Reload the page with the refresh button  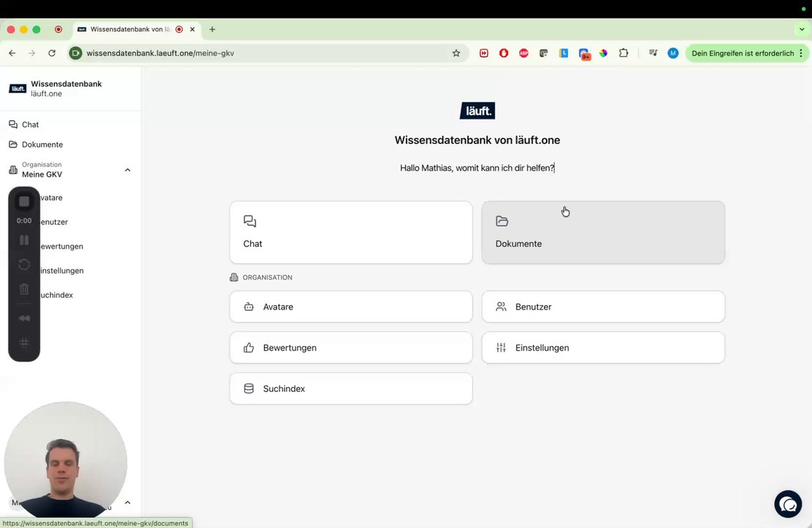click(52, 53)
